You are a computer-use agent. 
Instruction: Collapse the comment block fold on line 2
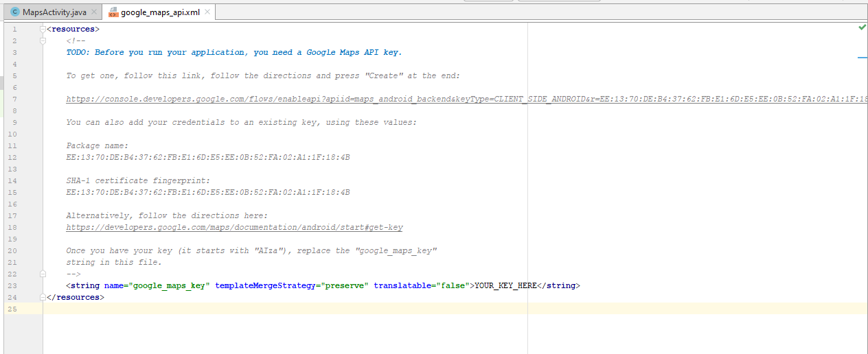pos(43,41)
